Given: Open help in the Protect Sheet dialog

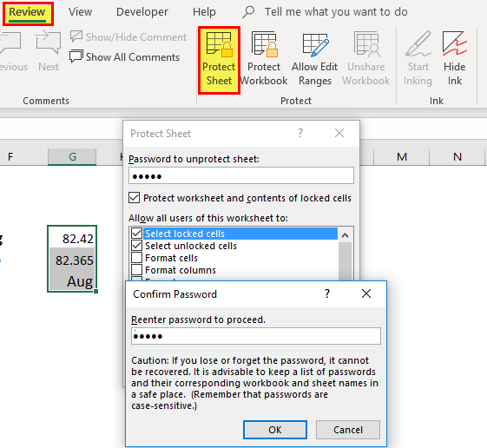Looking at the screenshot, I should tap(300, 134).
